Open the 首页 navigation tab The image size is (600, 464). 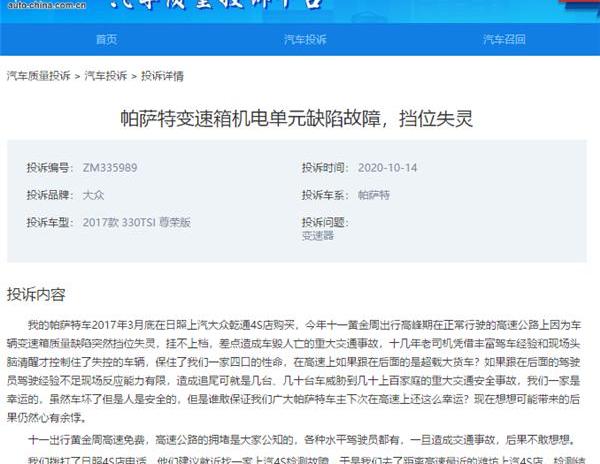(x=106, y=39)
